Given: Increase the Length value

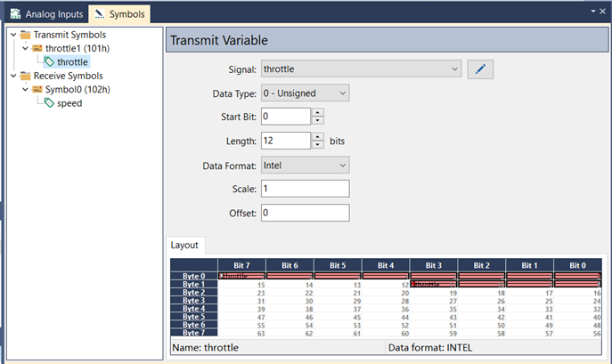Looking at the screenshot, I should (318, 137).
